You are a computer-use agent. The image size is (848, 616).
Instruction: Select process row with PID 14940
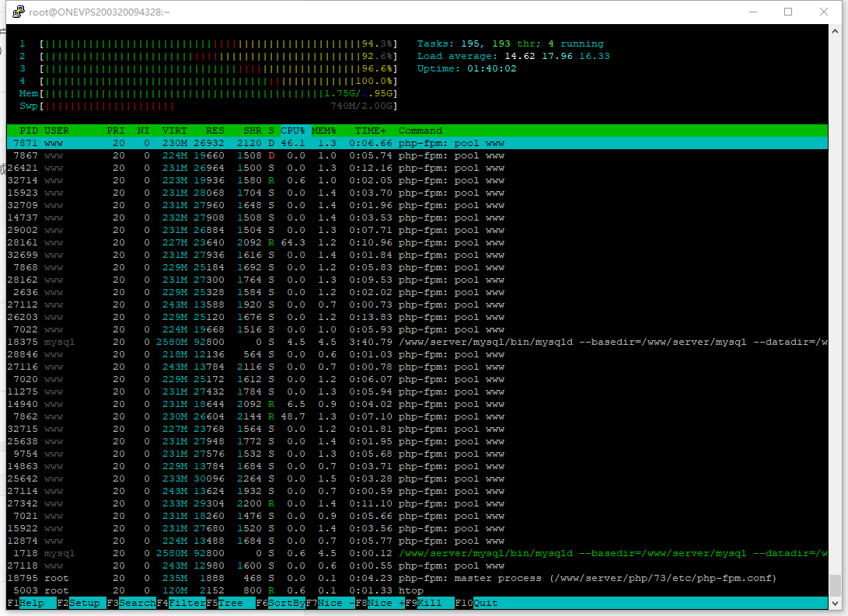417,404
